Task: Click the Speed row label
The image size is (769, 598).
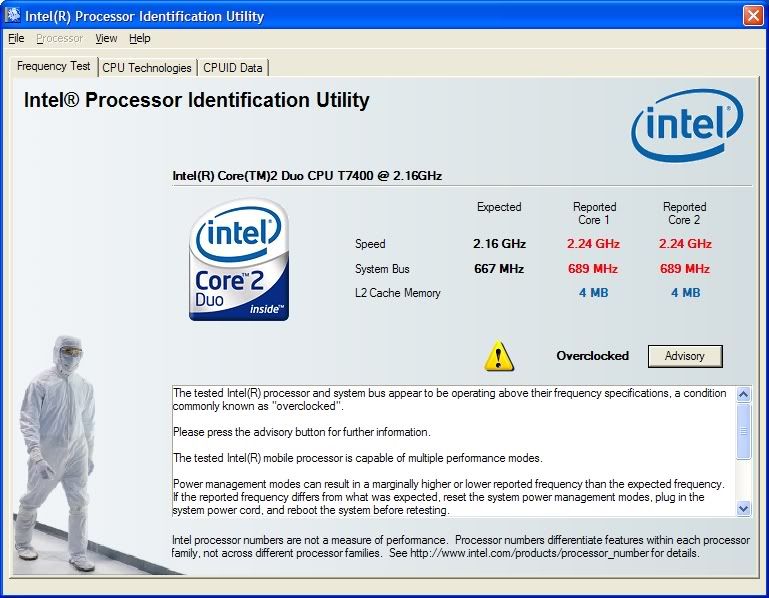Action: 370,244
